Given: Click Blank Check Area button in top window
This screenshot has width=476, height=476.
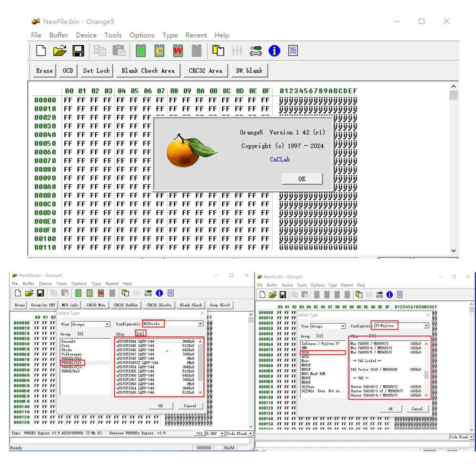Looking at the screenshot, I should [148, 71].
